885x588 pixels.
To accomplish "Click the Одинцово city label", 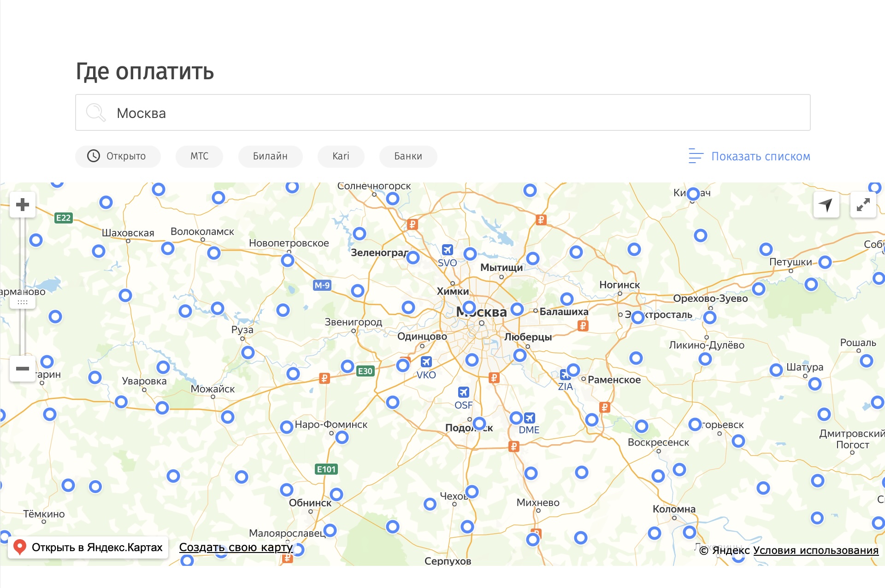I will pyautogui.click(x=422, y=336).
